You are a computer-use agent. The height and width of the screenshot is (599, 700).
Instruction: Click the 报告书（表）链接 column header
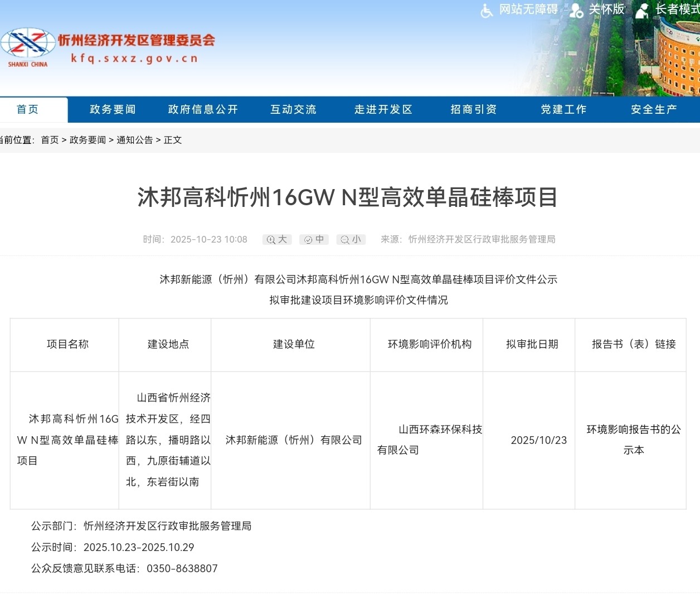click(x=634, y=345)
